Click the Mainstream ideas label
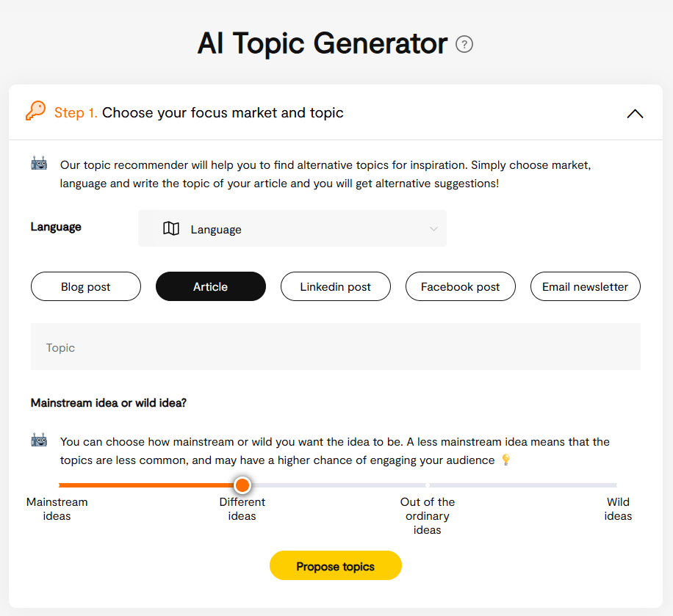The width and height of the screenshot is (673, 616). (57, 509)
